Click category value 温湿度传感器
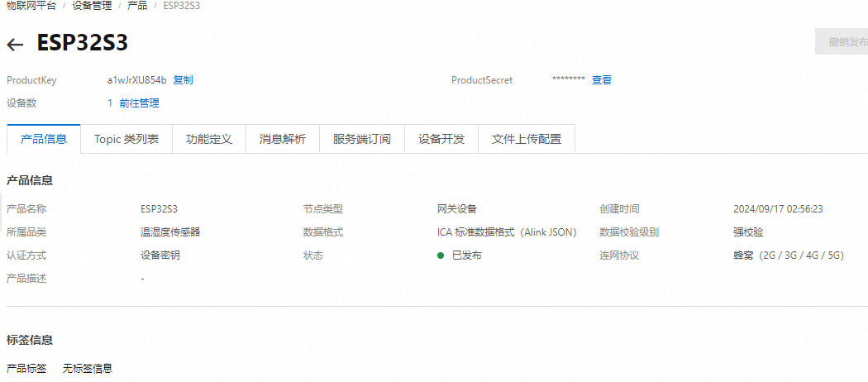The height and width of the screenshot is (382, 868). click(x=170, y=232)
